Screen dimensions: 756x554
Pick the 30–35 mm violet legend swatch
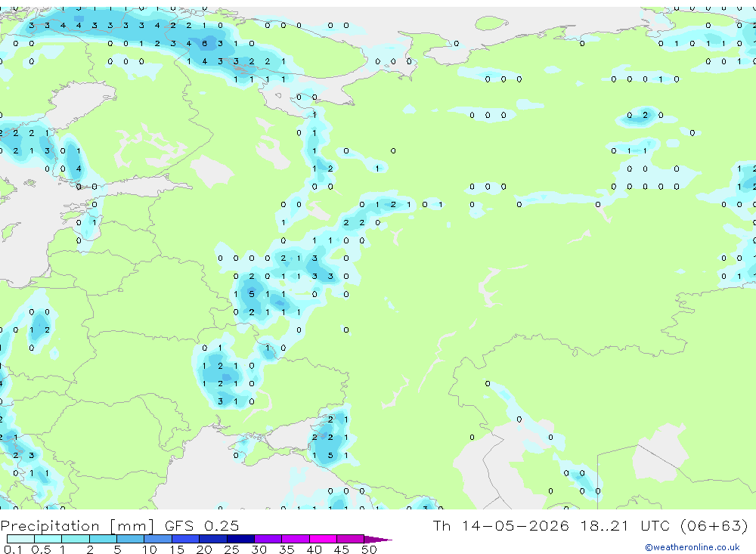268,539
